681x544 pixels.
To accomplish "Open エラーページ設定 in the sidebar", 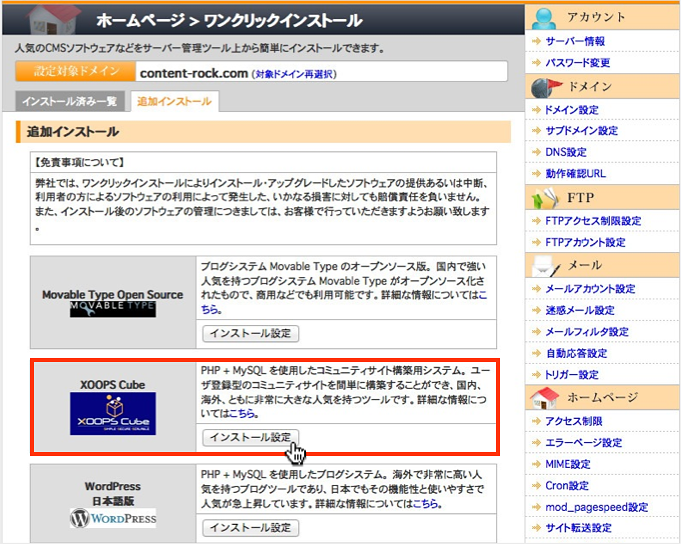I will 584,443.
